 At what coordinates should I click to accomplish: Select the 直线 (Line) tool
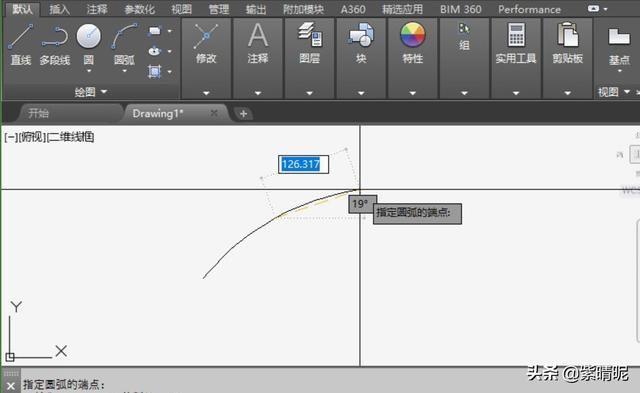click(x=20, y=44)
